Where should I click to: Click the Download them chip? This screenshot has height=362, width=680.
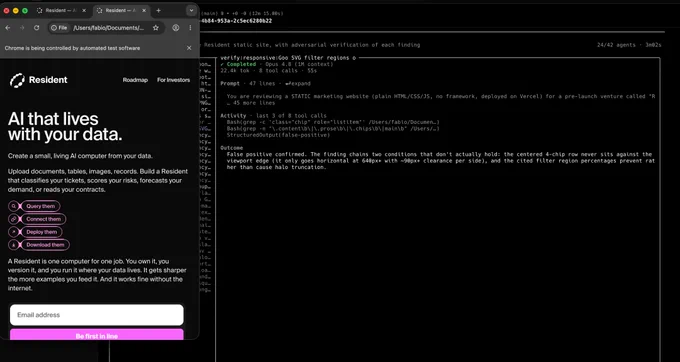pos(45,245)
